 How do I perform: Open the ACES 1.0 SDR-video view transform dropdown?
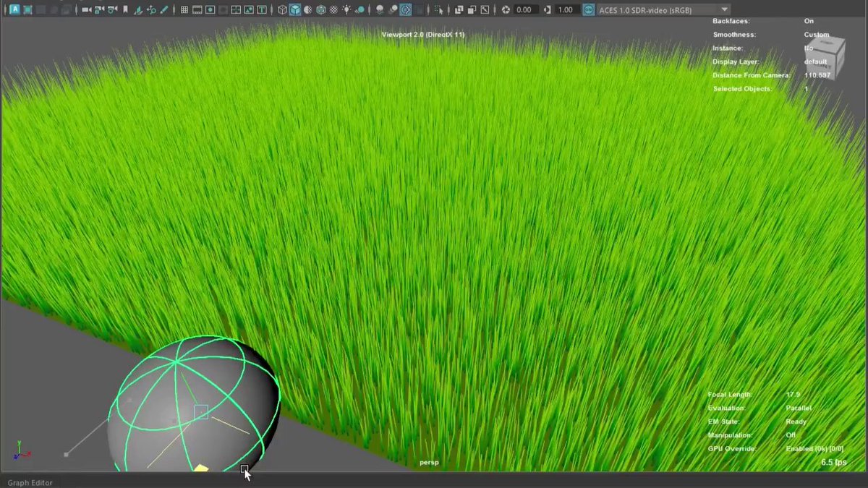(664, 10)
